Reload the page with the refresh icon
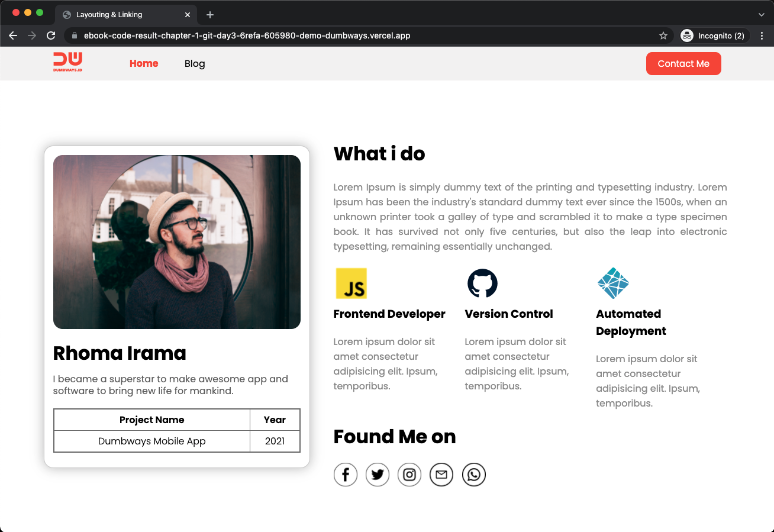 (51, 36)
